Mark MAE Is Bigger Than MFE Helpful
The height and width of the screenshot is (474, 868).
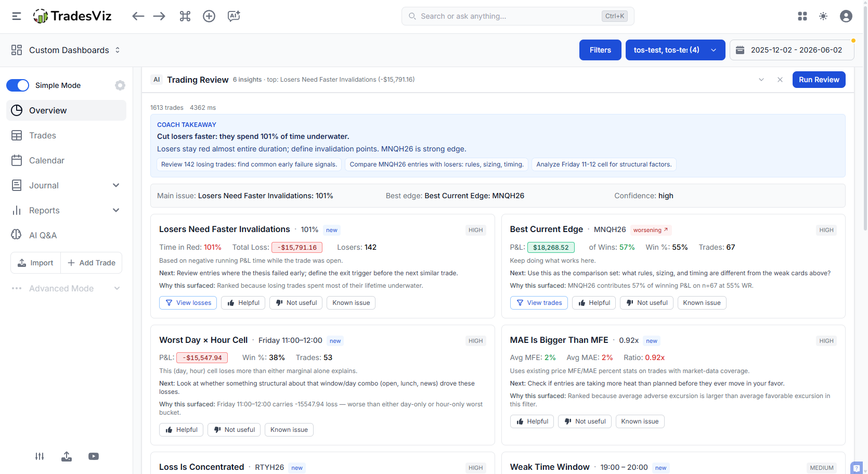[532, 421]
